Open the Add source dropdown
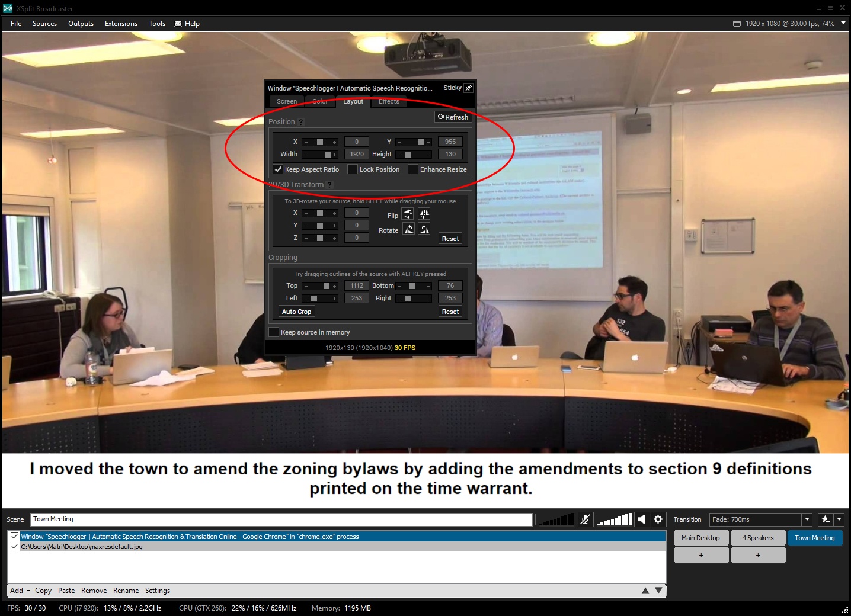 [20, 591]
